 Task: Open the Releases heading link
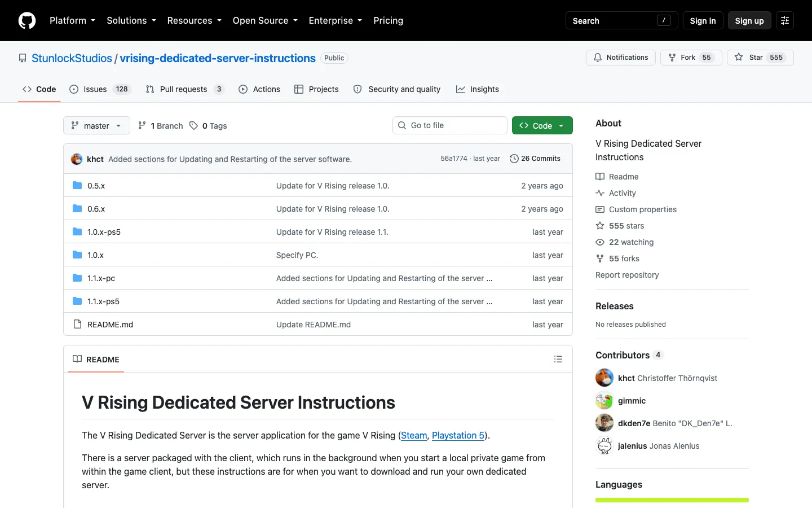pos(615,306)
